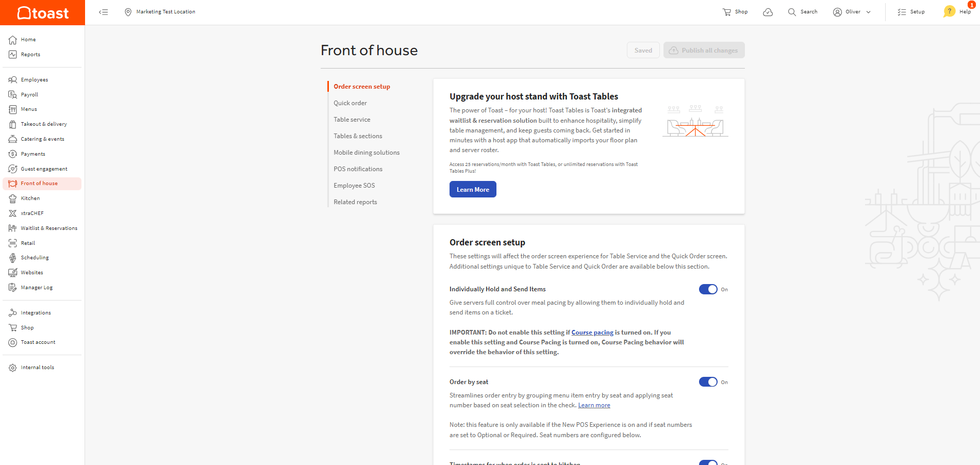Open the shopping cart Shop icon in header
The image size is (980, 465).
pos(727,12)
